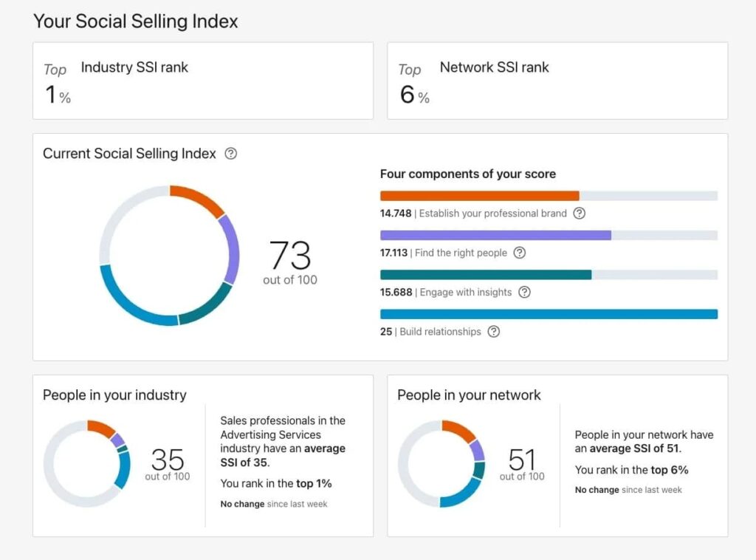Select the Your Social Selling Index title
The width and height of the screenshot is (756, 560).
pyautogui.click(x=135, y=21)
